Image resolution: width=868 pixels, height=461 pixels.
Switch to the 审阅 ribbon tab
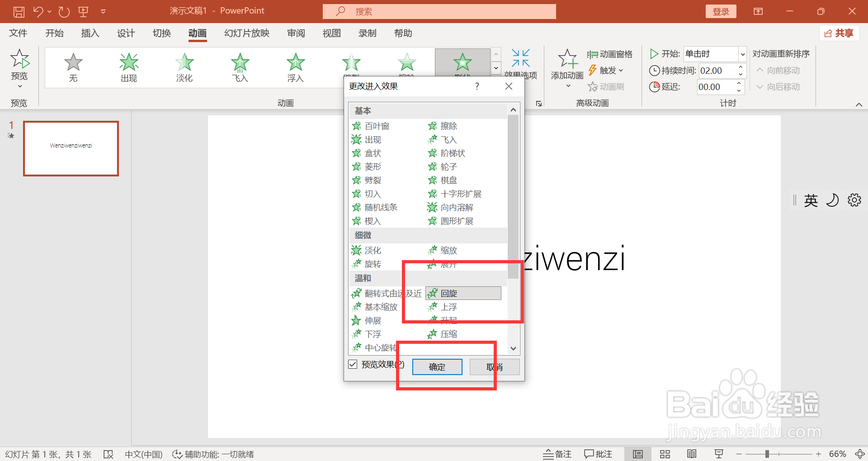tap(296, 33)
